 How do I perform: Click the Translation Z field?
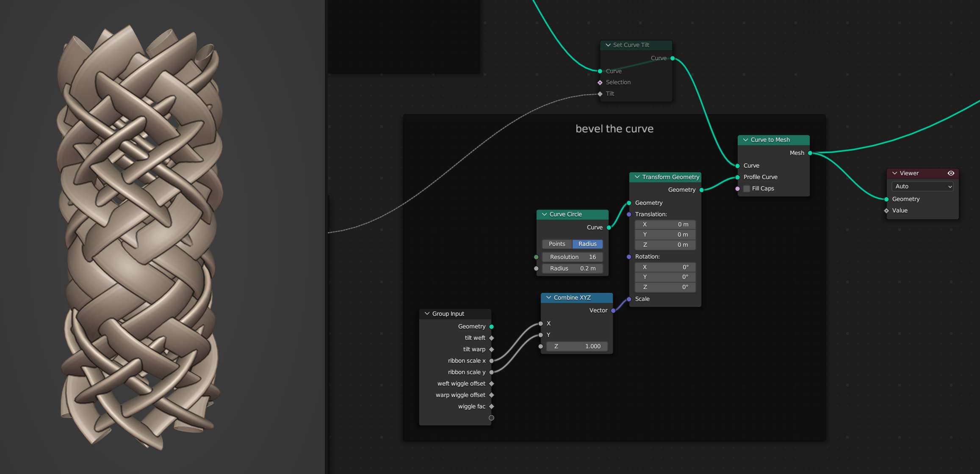pyautogui.click(x=665, y=245)
